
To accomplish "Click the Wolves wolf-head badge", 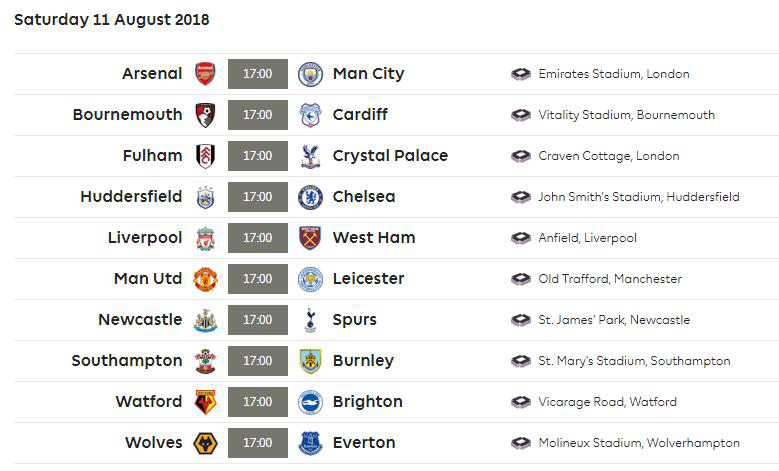I will (x=205, y=443).
